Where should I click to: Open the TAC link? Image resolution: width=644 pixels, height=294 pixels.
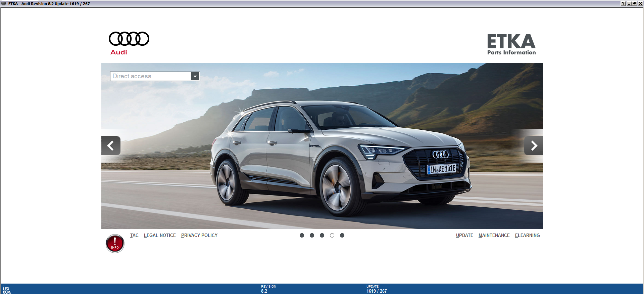tap(134, 235)
